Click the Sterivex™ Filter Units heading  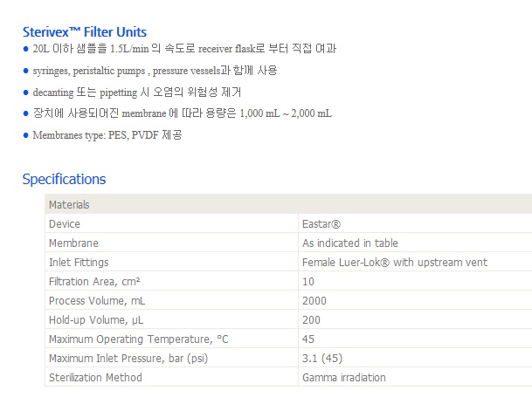[x=85, y=32]
